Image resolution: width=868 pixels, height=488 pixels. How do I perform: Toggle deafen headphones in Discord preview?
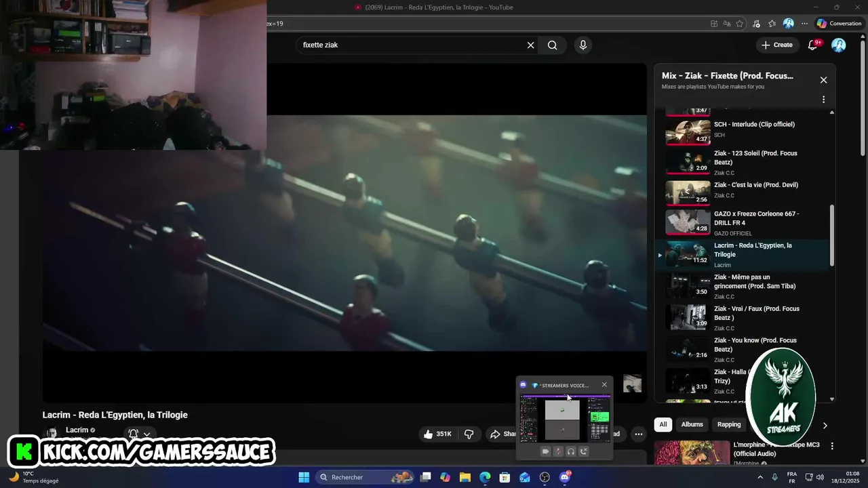point(571,451)
